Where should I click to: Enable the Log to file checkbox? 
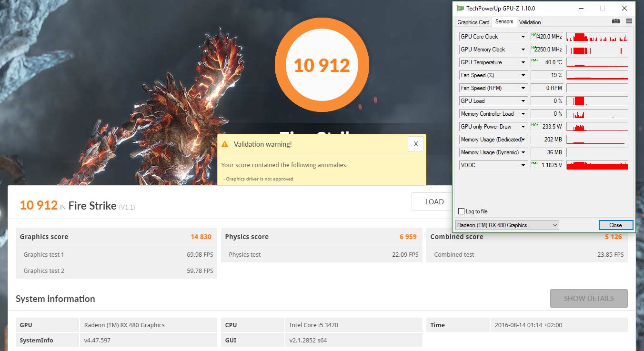point(461,211)
